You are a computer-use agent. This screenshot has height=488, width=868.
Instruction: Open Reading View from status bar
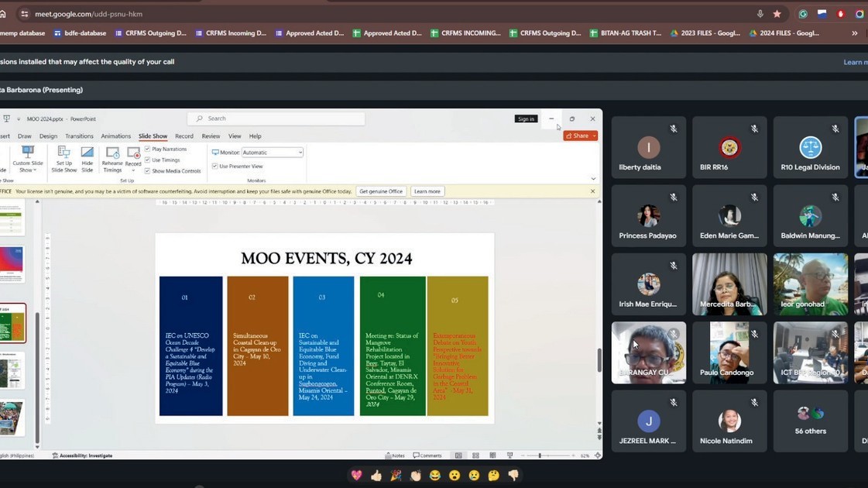click(x=492, y=455)
